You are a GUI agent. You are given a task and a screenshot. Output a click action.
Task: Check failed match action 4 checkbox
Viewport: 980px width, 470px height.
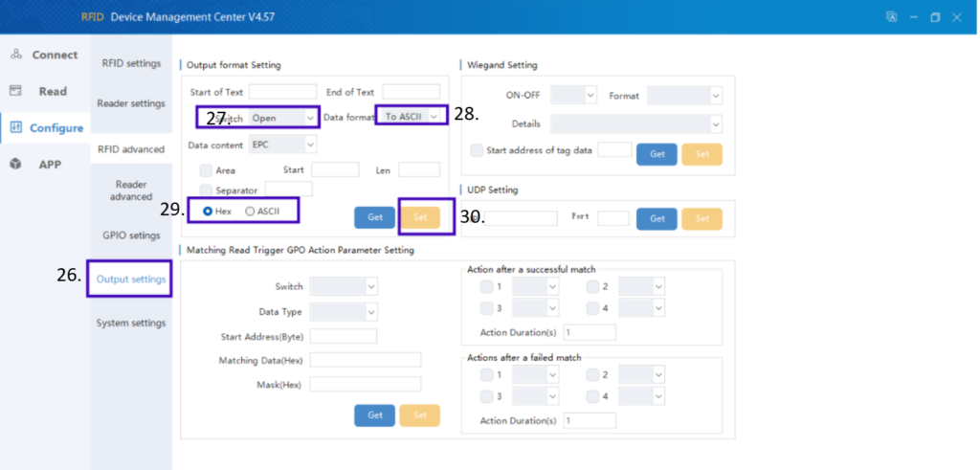coord(592,396)
